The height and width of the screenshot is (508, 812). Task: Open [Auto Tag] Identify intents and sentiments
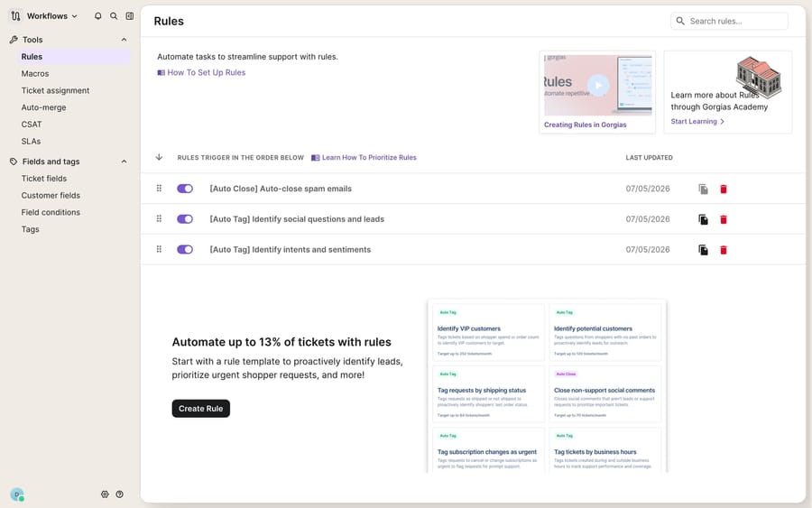(290, 250)
